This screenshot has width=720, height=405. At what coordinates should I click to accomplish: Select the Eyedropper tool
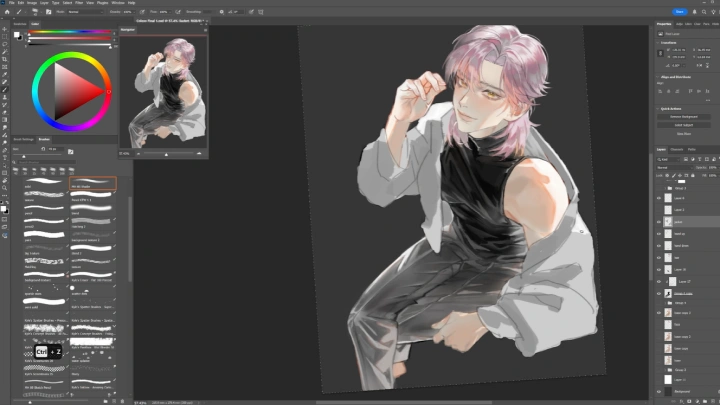[5, 74]
